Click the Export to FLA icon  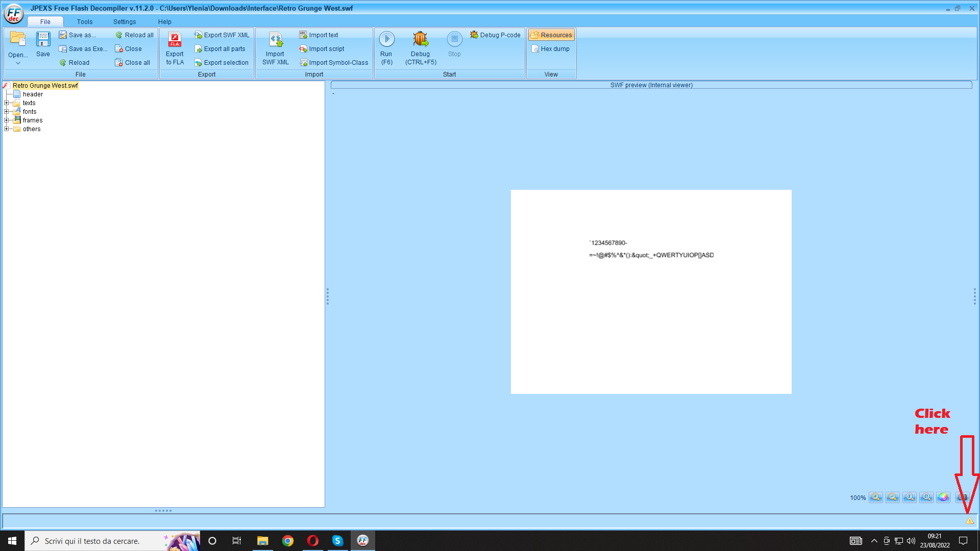tap(175, 39)
